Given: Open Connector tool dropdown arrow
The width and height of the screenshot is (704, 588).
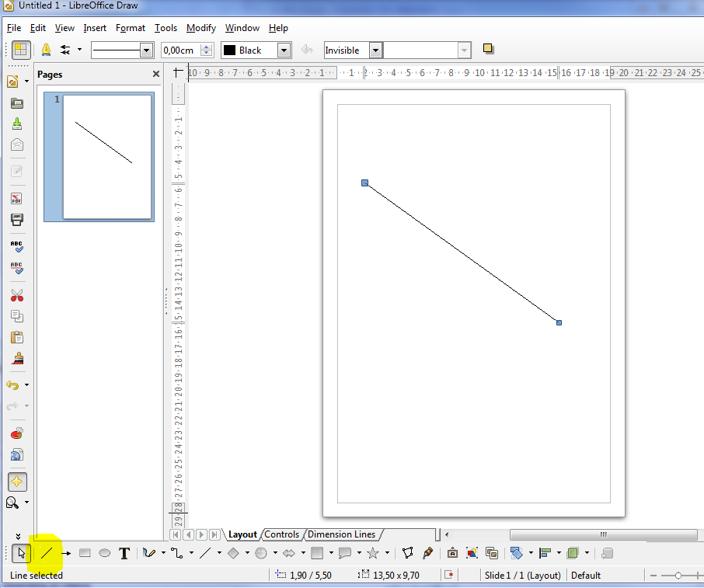Looking at the screenshot, I should pos(191,553).
